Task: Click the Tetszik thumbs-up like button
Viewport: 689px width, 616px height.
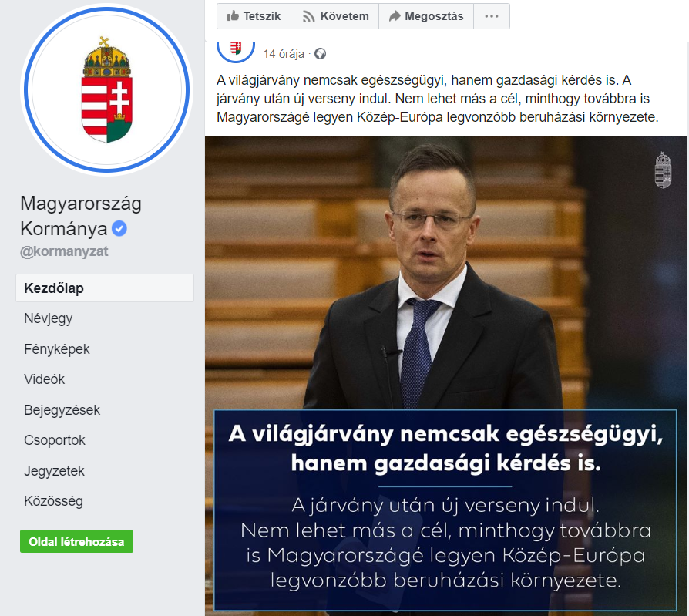Action: [x=254, y=16]
